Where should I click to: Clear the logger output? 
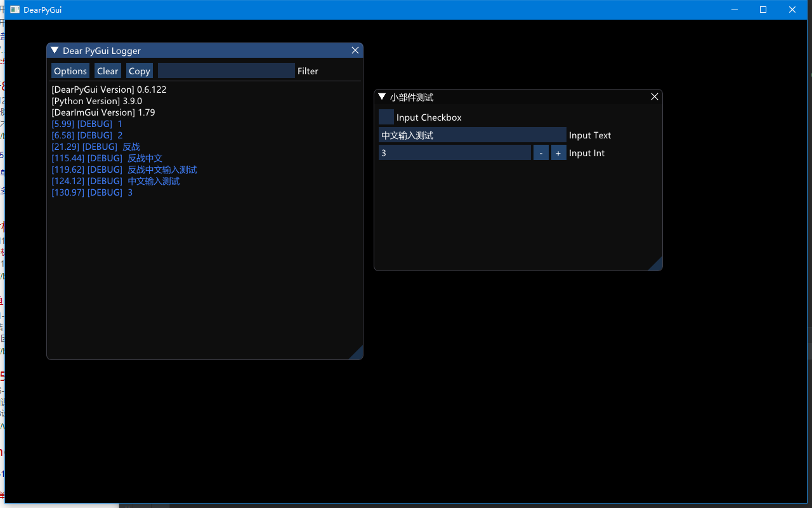107,70
